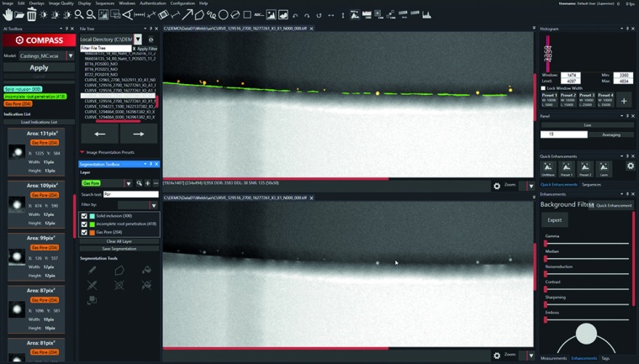Click Save Segmentation button

click(x=119, y=249)
